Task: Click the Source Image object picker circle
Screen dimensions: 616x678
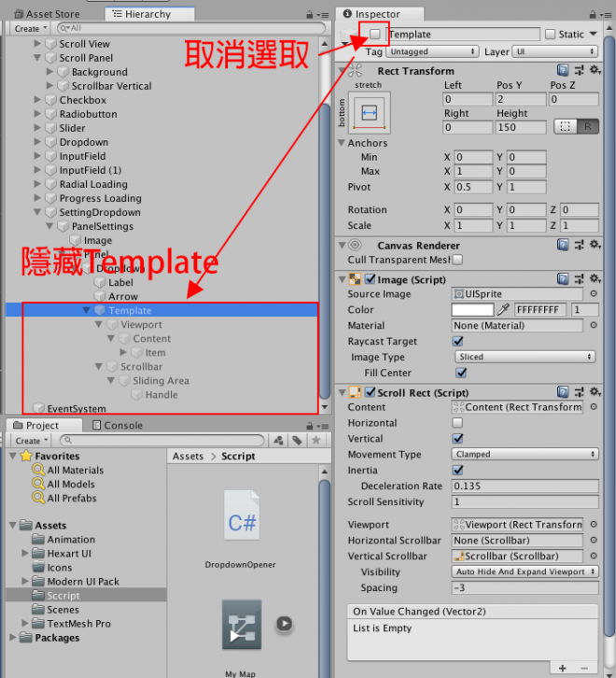Action: [x=594, y=294]
